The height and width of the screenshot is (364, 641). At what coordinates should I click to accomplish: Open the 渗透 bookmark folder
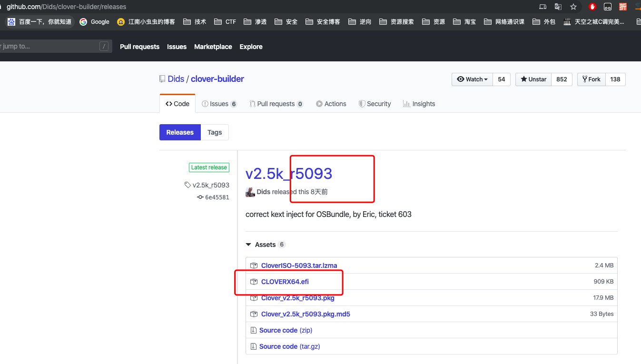pos(255,21)
